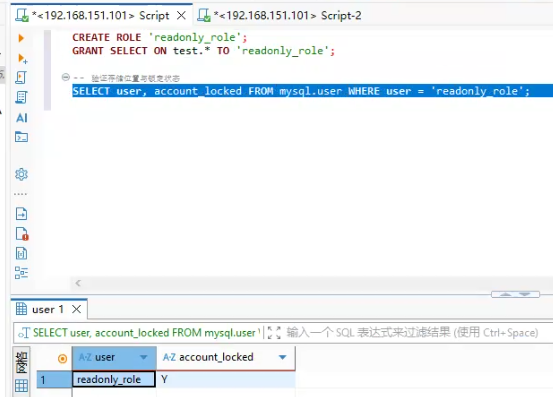Screen dimensions: 553x397
Task: Close the Script editor tab
Action: click(181, 16)
